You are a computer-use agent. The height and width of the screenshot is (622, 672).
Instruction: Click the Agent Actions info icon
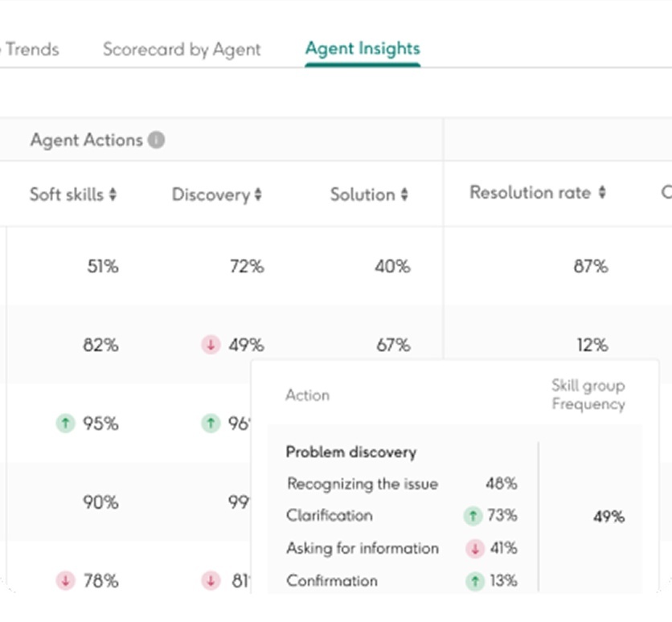(156, 140)
